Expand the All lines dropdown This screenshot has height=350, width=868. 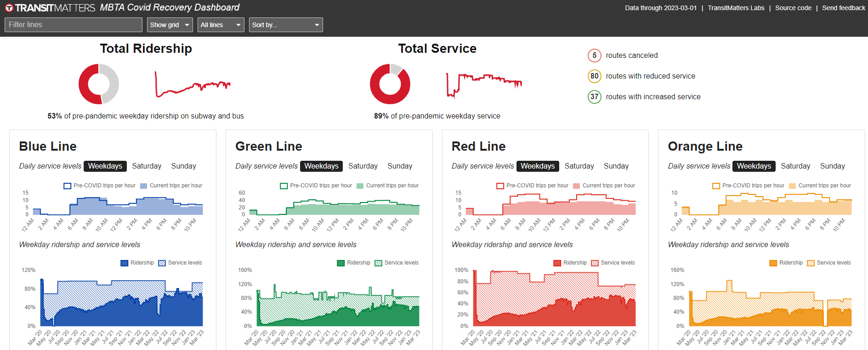pyautogui.click(x=221, y=25)
